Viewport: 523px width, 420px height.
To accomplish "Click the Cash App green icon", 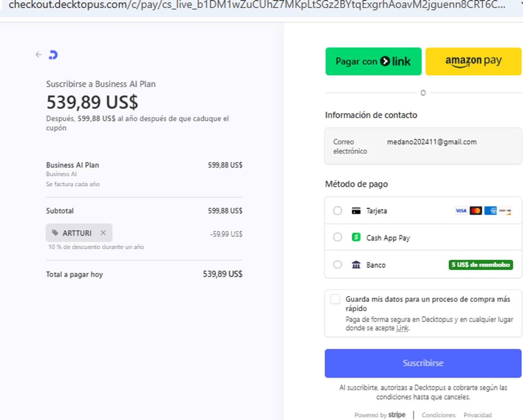I will coord(356,237).
